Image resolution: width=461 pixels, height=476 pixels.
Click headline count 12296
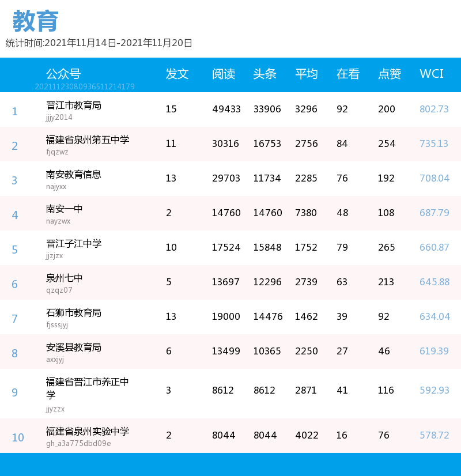[x=267, y=282]
